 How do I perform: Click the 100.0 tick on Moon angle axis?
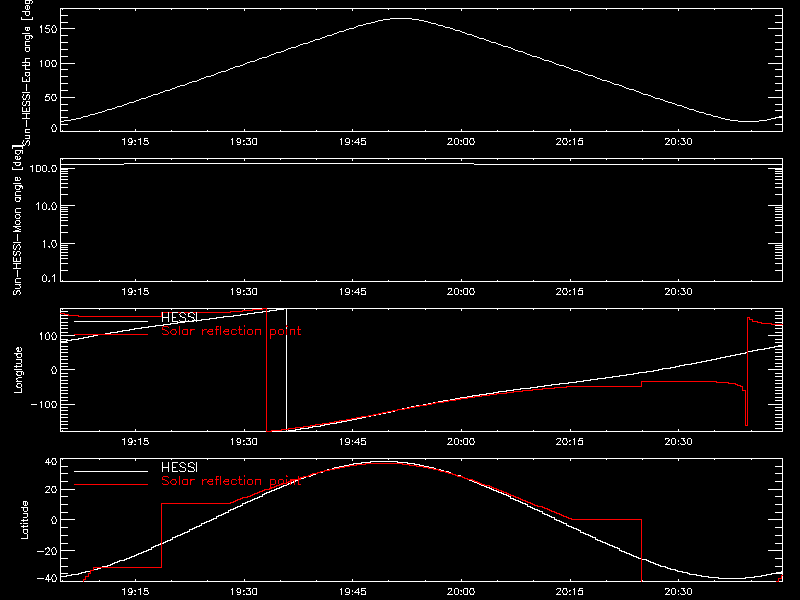coord(43,168)
